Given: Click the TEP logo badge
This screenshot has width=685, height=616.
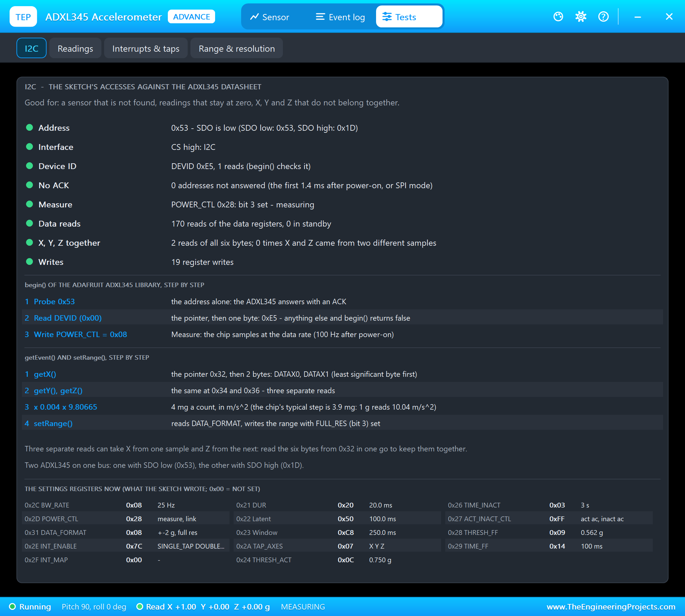Looking at the screenshot, I should pyautogui.click(x=23, y=17).
